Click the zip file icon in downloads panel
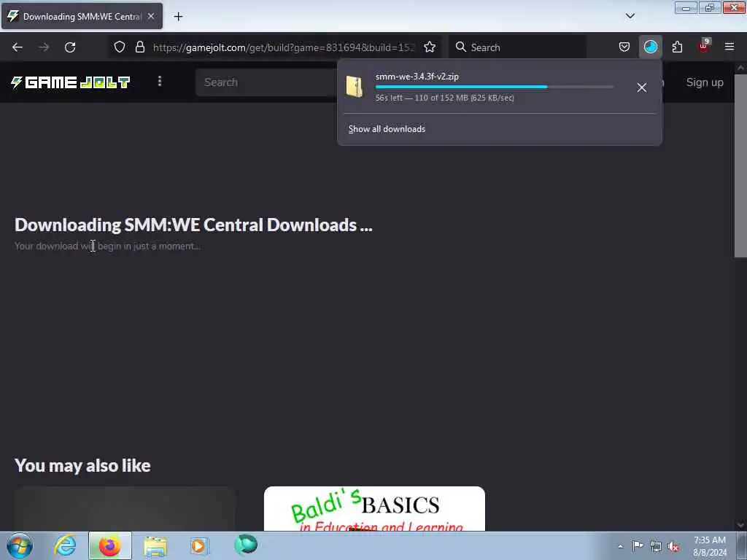Screen dimensions: 747x560 click(x=355, y=87)
